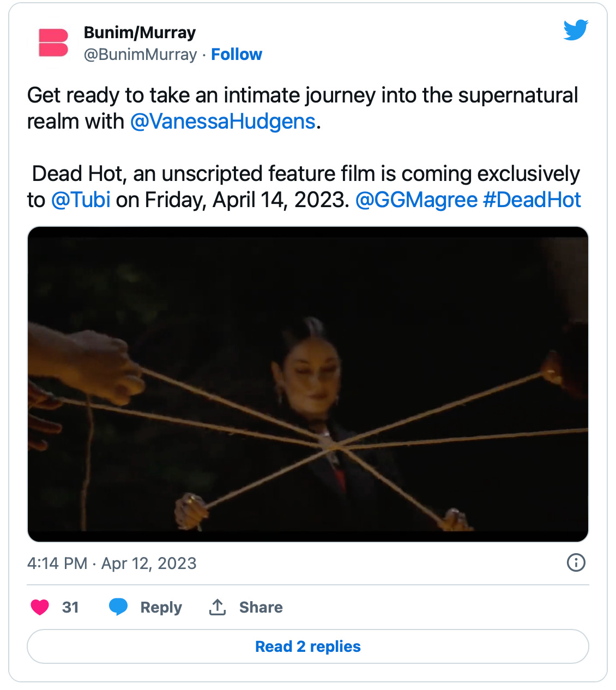Open the @Tubi mention link
Image resolution: width=616 pixels, height=690 pixels.
click(x=81, y=199)
